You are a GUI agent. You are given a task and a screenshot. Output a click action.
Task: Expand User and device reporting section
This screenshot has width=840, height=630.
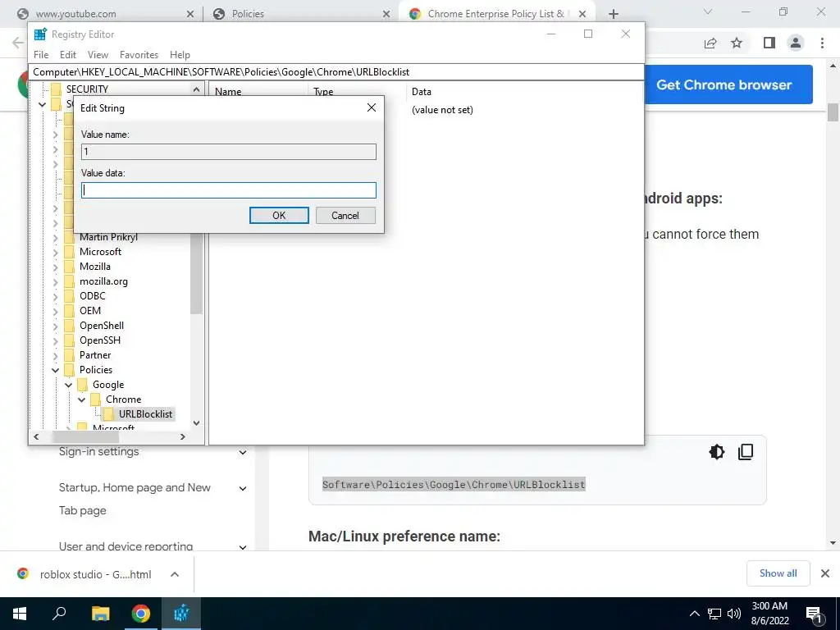tap(243, 547)
